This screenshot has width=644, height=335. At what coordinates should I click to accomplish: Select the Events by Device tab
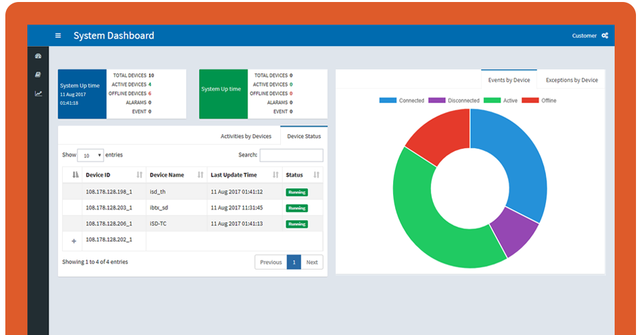[x=509, y=80]
